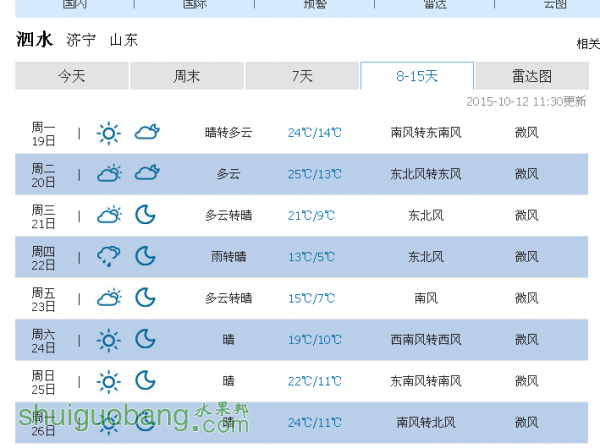
Task: Click the partly cloudy day icon for 20日
Action: [x=109, y=174]
